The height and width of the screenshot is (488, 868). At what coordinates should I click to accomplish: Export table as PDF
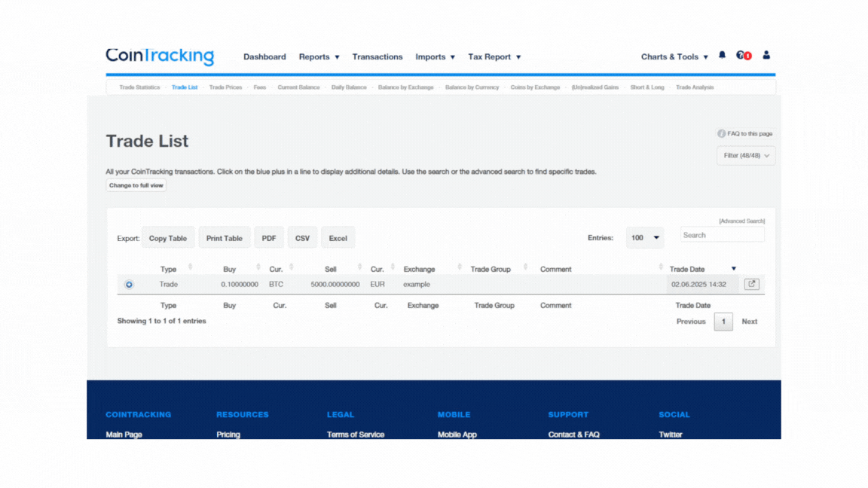[x=269, y=238]
